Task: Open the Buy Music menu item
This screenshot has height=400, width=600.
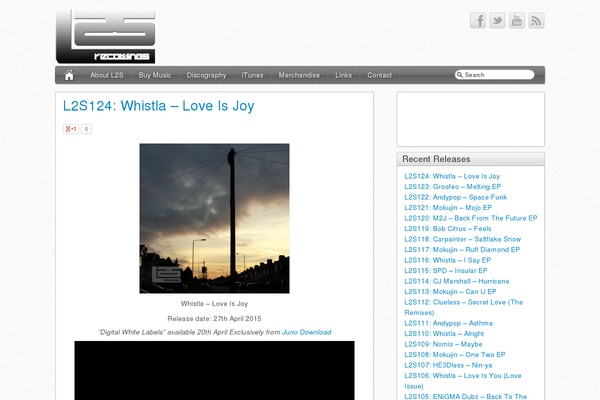Action: coord(155,75)
